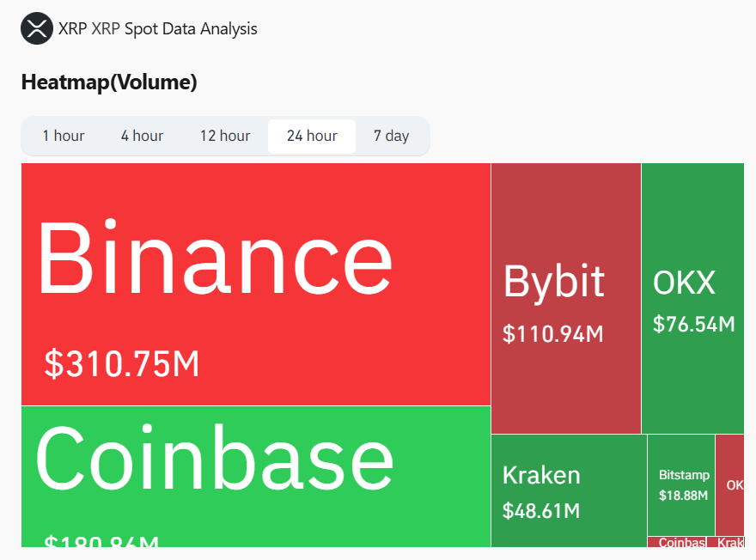Click the small red OK tile
756x560 pixels.
(x=730, y=484)
